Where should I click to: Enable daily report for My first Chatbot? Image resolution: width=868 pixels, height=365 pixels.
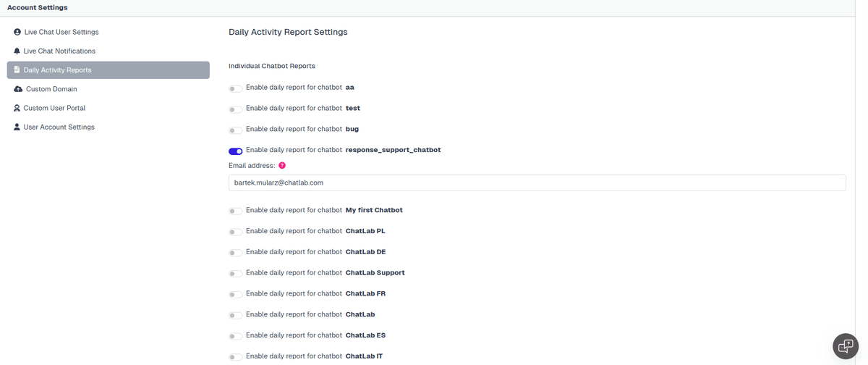(x=235, y=211)
